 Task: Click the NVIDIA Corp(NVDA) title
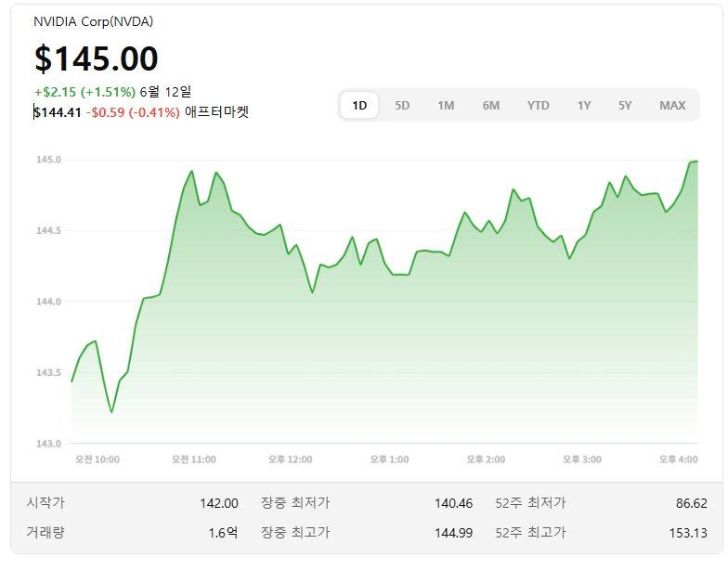pyautogui.click(x=93, y=21)
